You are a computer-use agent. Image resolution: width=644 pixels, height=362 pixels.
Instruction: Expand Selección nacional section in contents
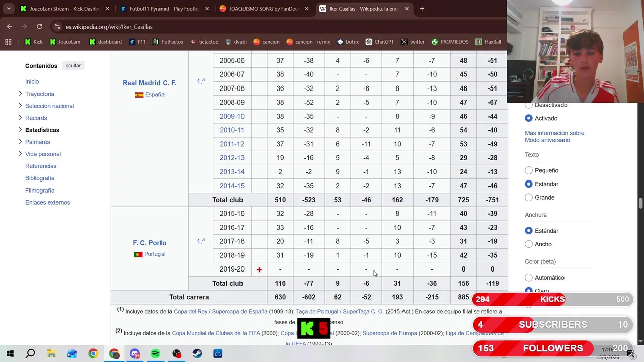[x=20, y=106]
